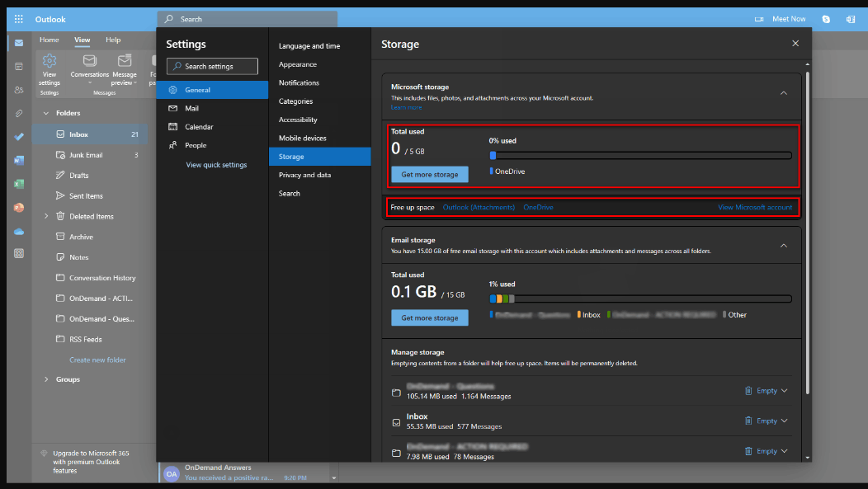868x489 pixels.
Task: Click the Message preview ribbon icon
Action: tap(125, 60)
